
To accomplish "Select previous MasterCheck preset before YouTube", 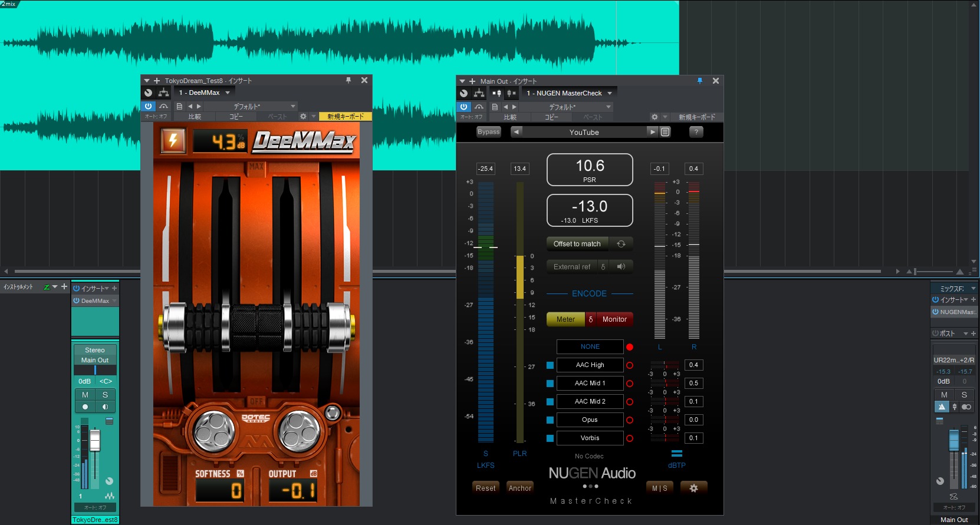I will click(517, 132).
